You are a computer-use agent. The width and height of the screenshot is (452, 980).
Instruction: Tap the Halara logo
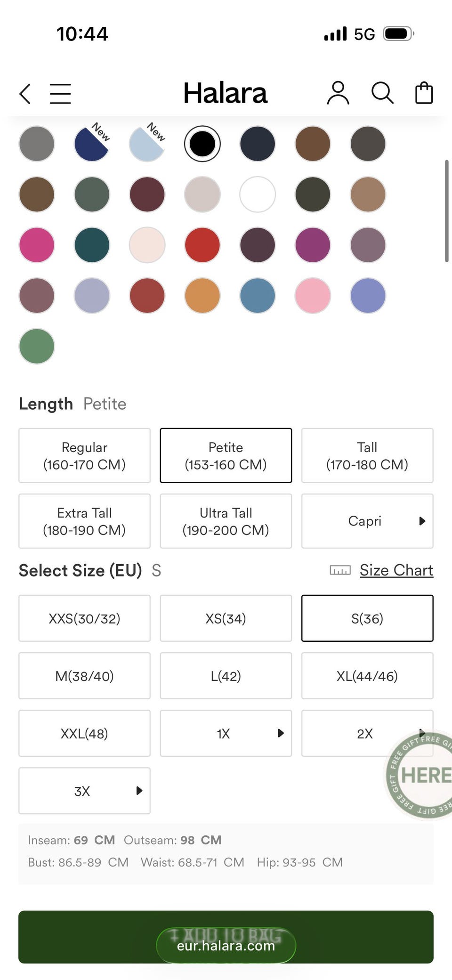click(x=225, y=93)
